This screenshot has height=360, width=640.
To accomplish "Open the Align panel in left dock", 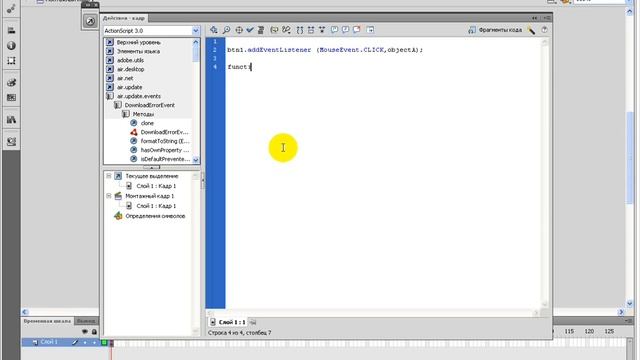I will tap(11, 30).
